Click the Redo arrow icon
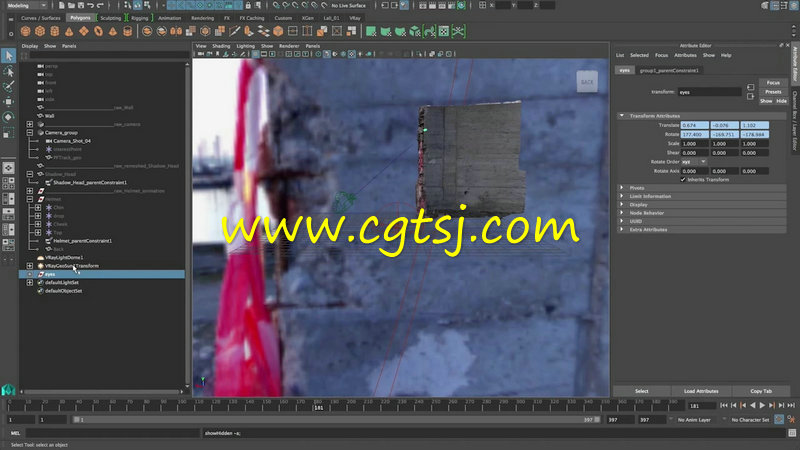The image size is (800, 450). point(100,5)
